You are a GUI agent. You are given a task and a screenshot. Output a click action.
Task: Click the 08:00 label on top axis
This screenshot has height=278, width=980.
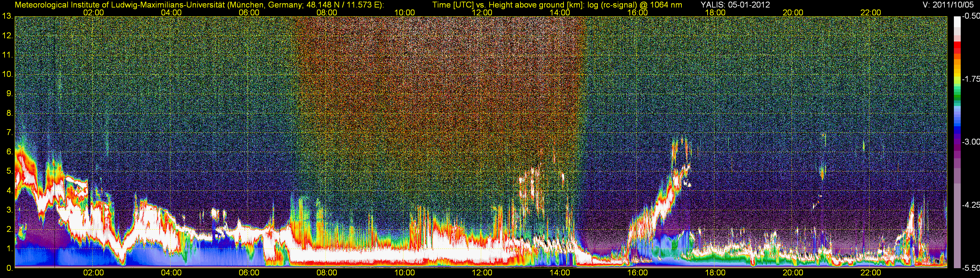(327, 12)
